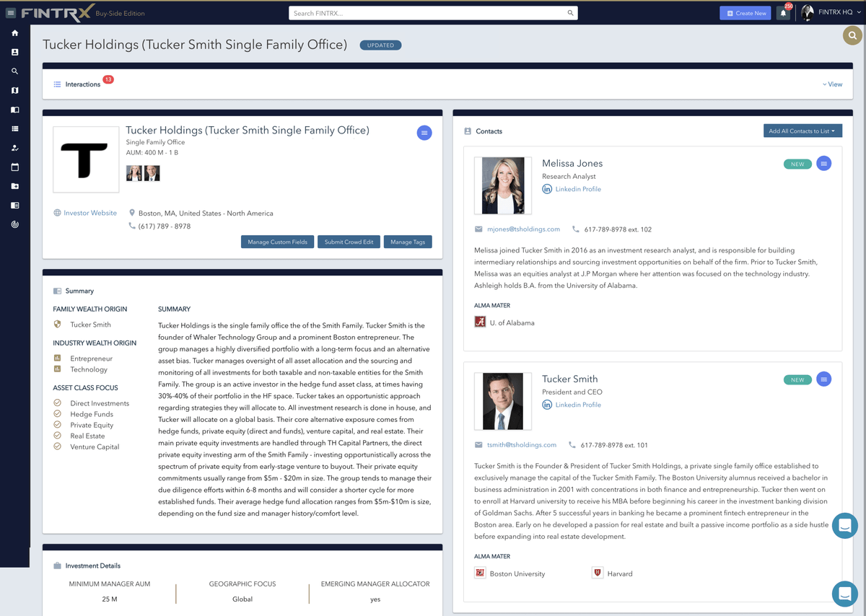Email tsmith@tsholdings.com
Screen dimensions: 866x616
click(522, 445)
